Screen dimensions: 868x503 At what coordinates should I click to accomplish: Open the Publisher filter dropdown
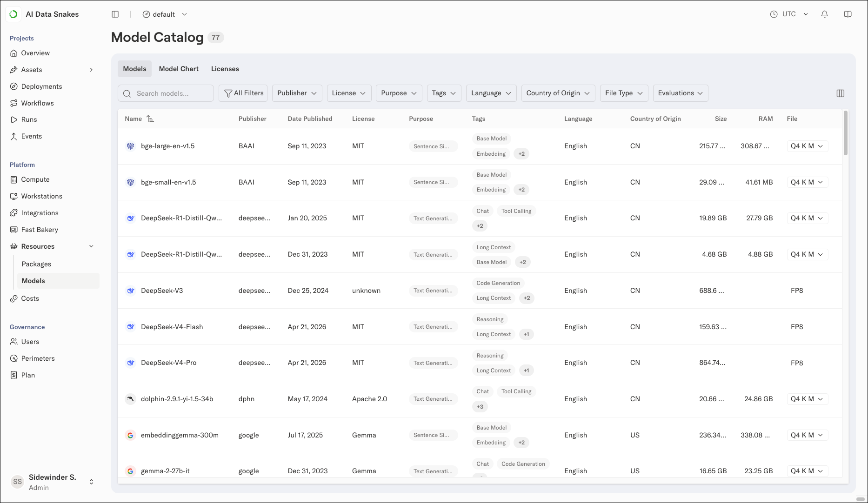pos(297,93)
